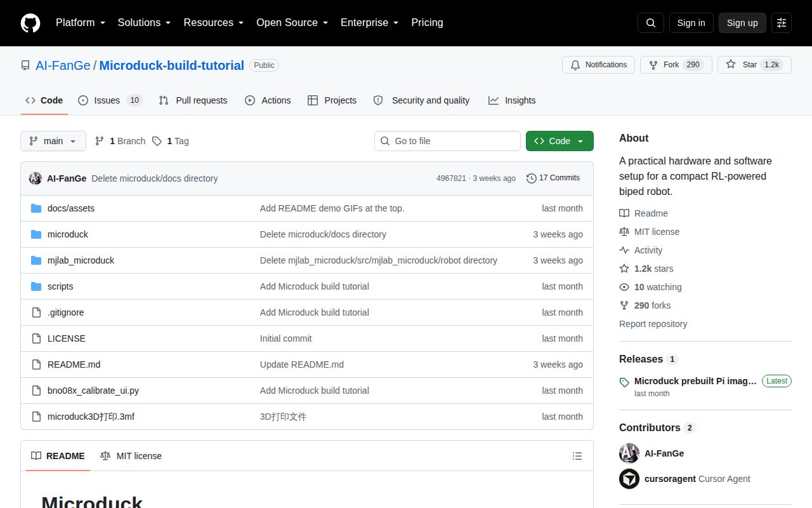Expand the Resources menu

click(x=214, y=23)
